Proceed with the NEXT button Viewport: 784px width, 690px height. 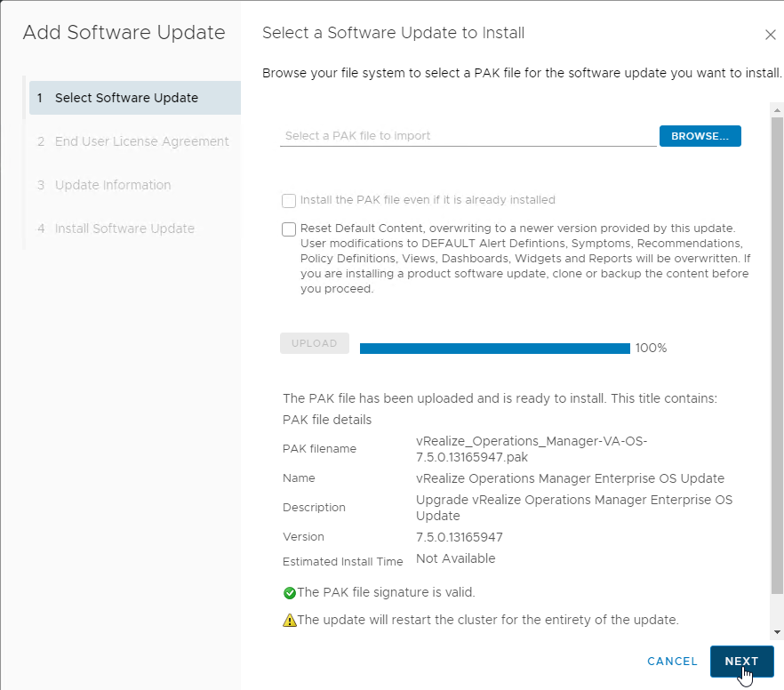point(742,662)
